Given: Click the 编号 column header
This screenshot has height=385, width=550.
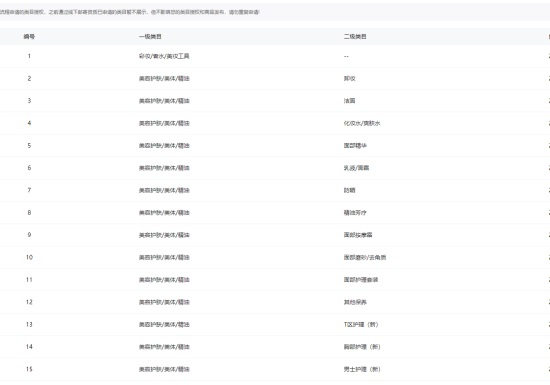Looking at the screenshot, I should pyautogui.click(x=29, y=36).
